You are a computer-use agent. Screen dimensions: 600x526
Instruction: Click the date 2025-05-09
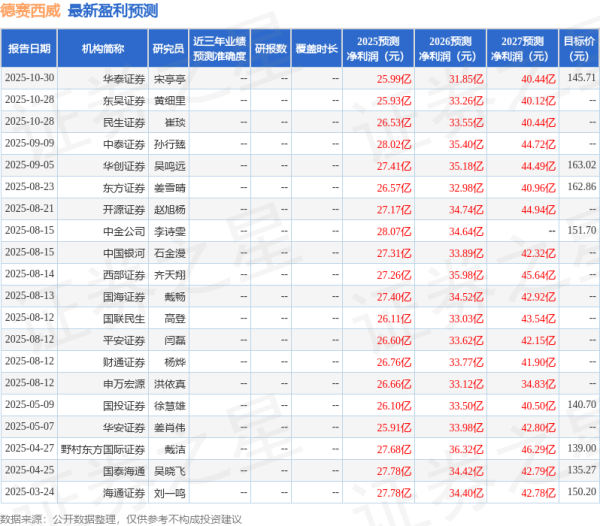(x=29, y=405)
